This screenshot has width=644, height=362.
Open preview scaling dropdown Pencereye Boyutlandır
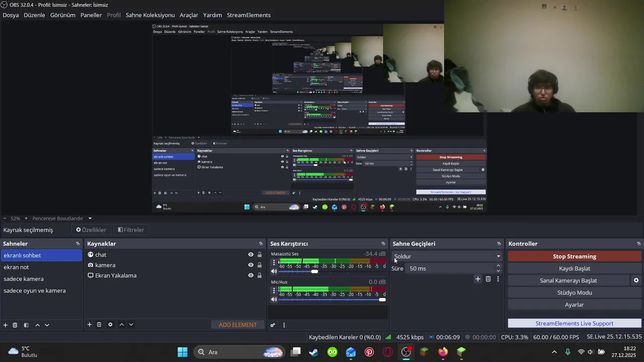62,219
